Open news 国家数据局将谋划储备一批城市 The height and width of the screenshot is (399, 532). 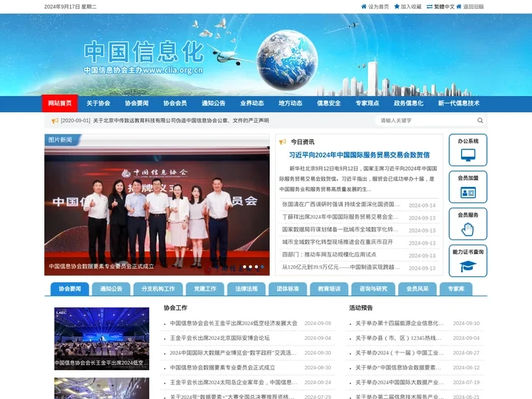(x=340, y=229)
